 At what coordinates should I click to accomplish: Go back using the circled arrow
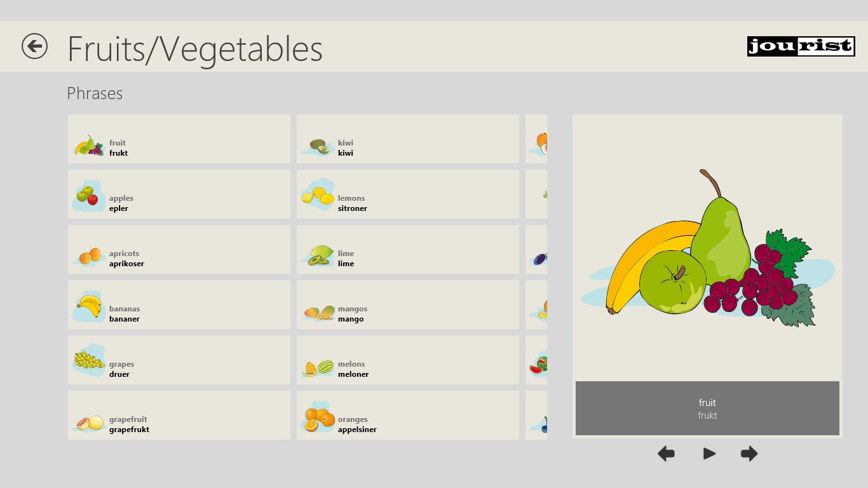point(34,46)
